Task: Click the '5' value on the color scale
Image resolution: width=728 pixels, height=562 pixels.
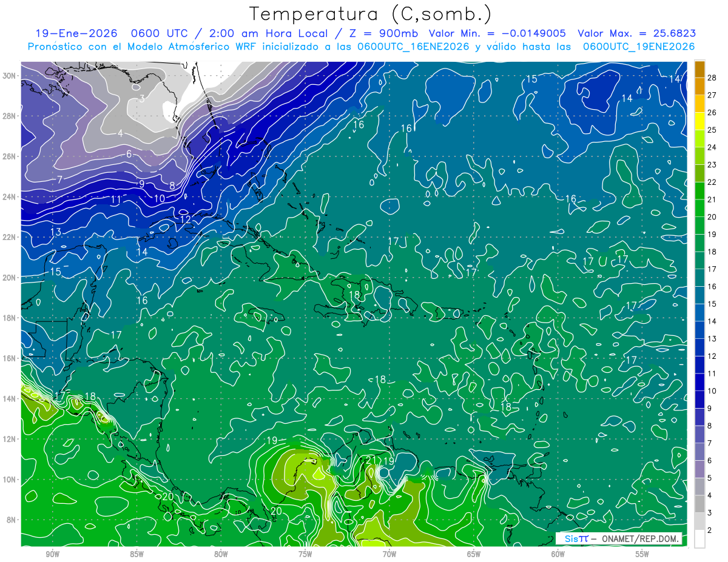Action: (x=710, y=478)
